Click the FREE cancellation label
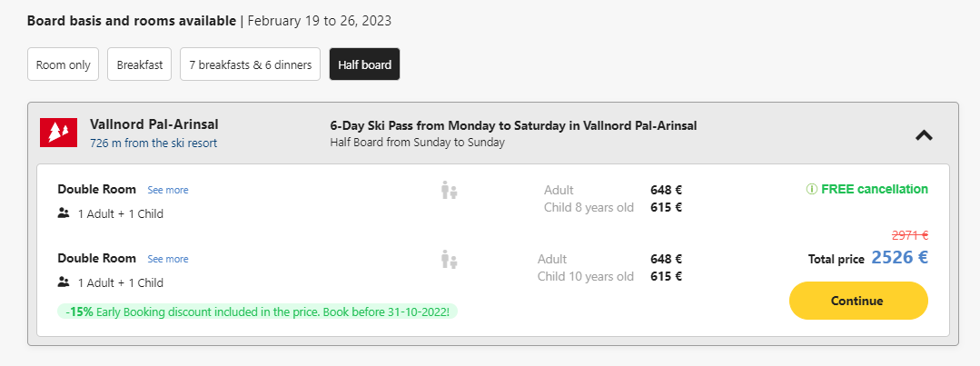980x366 pixels. pyautogui.click(x=875, y=189)
